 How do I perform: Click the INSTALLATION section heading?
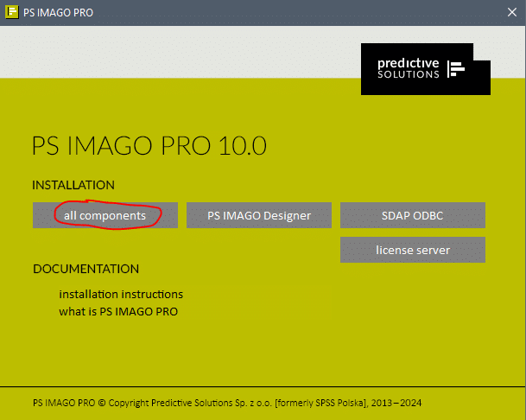(x=73, y=185)
